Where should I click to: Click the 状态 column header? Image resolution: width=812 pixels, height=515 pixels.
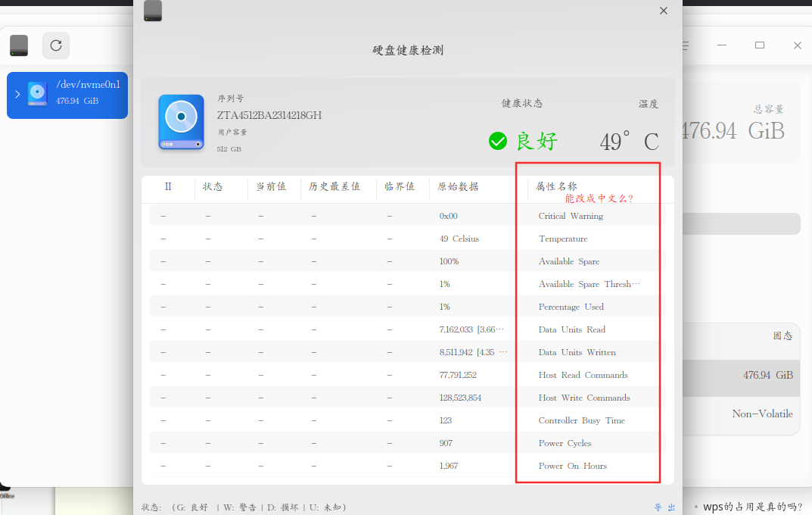coord(213,186)
